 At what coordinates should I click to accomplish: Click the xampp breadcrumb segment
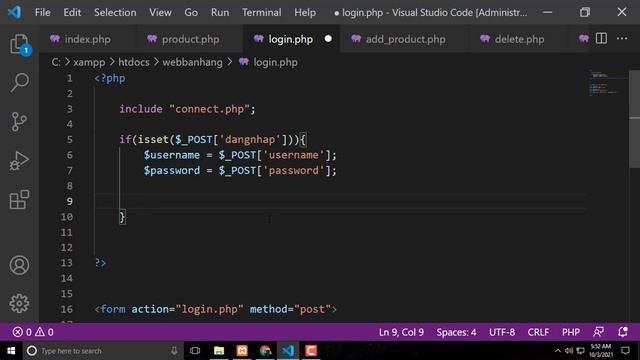(x=89, y=62)
